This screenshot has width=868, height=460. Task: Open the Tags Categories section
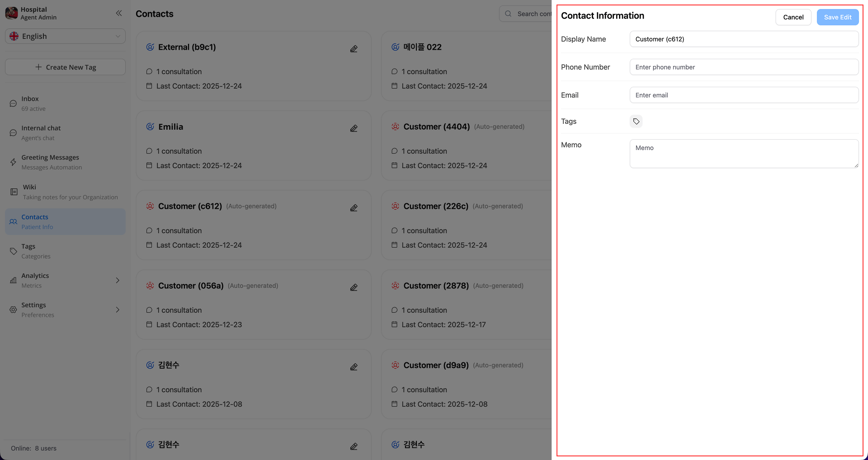pos(65,251)
